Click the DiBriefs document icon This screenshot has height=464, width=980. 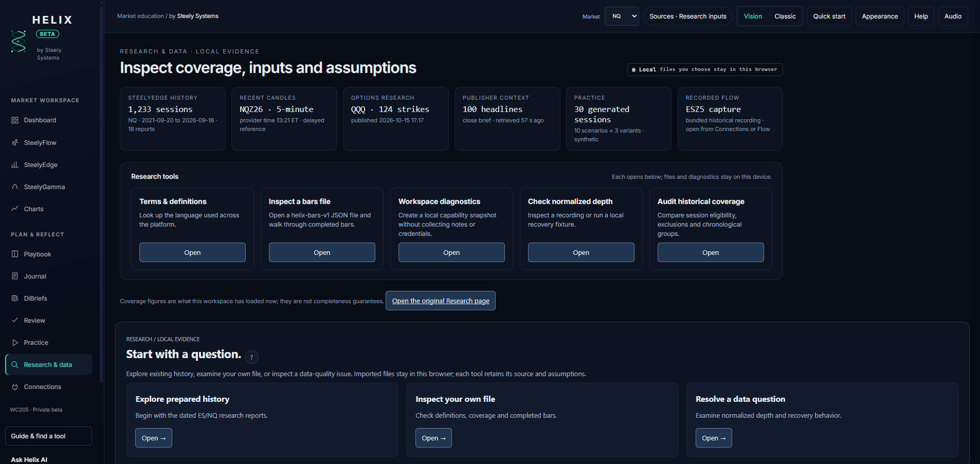(15, 299)
